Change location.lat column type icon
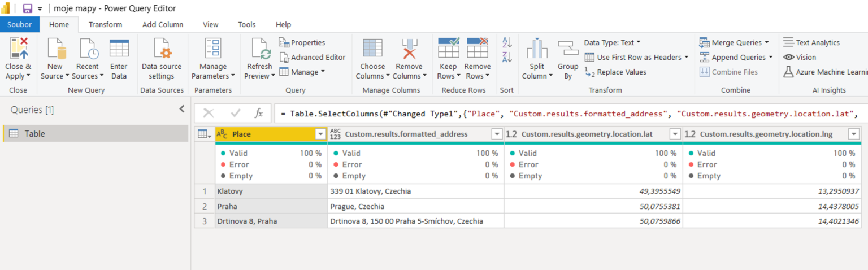Viewport: 868px width, 270px height. [511, 134]
